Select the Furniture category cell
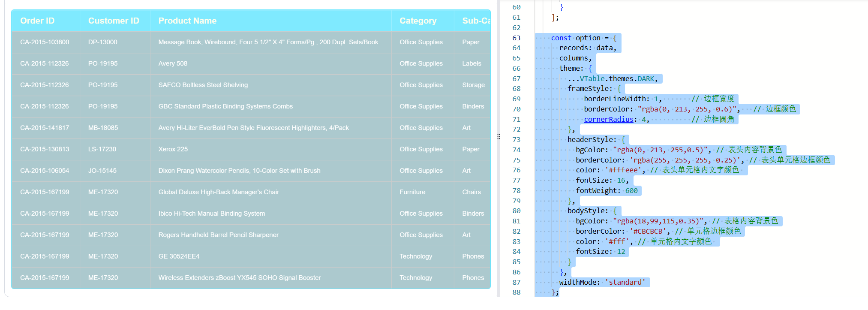 [x=422, y=192]
